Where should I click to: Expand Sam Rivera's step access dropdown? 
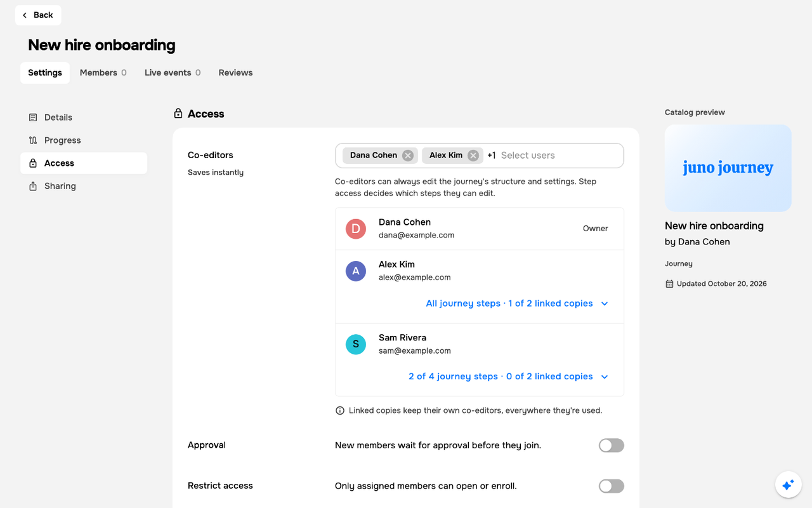tap(509, 377)
